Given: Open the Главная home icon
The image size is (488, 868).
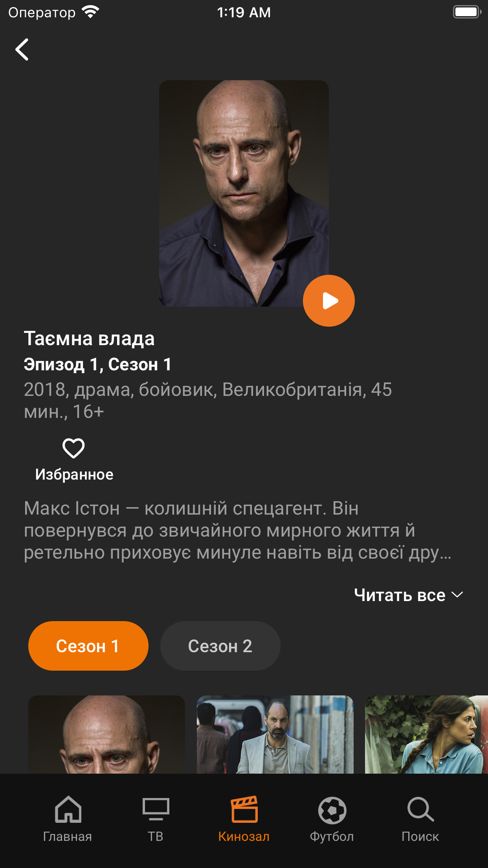Looking at the screenshot, I should [x=68, y=810].
